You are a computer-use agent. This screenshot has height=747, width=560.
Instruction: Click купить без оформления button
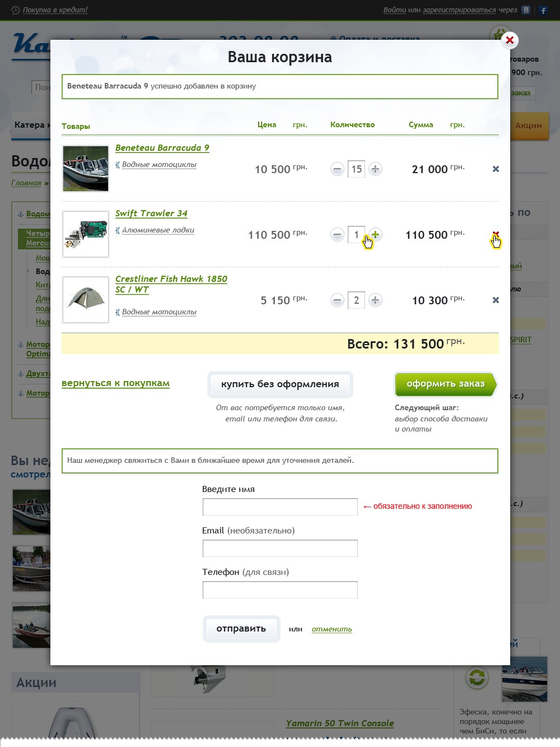pos(280,384)
